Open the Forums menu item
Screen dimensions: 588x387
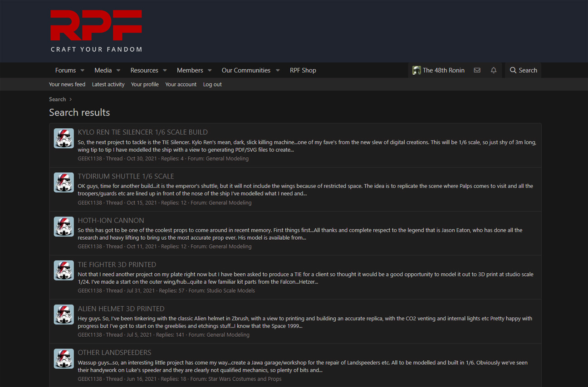pyautogui.click(x=65, y=70)
